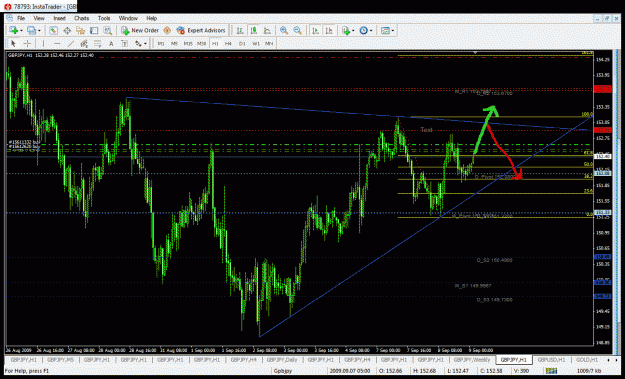Viewport: 625px width, 379px height.
Task: Select the Fibonacci Retracement tool
Action: 98,43
